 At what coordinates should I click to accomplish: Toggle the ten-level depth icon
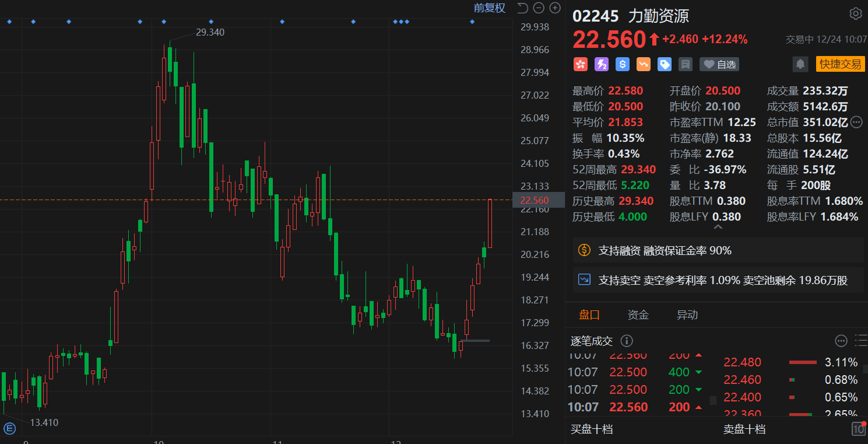point(859,429)
